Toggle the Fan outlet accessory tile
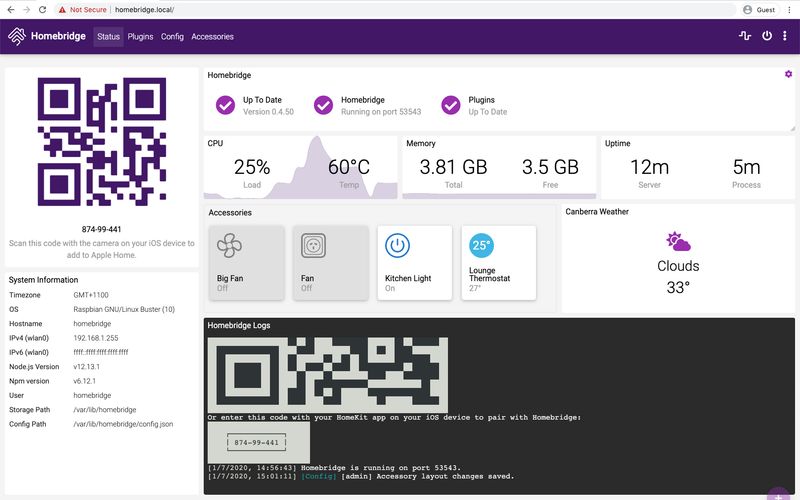Viewport: 800px width, 500px height. click(x=331, y=263)
